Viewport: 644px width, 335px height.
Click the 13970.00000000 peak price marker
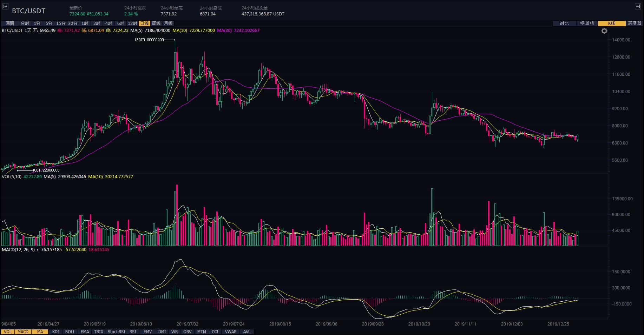(149, 40)
